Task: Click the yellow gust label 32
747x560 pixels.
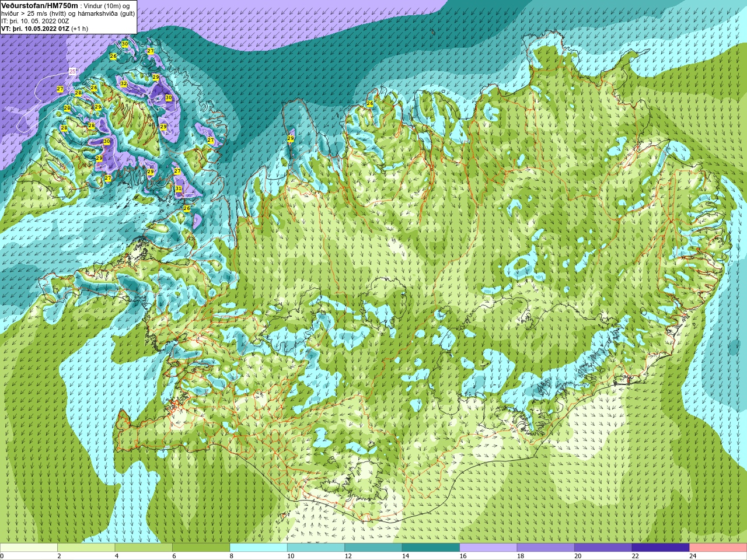Action: (124, 84)
